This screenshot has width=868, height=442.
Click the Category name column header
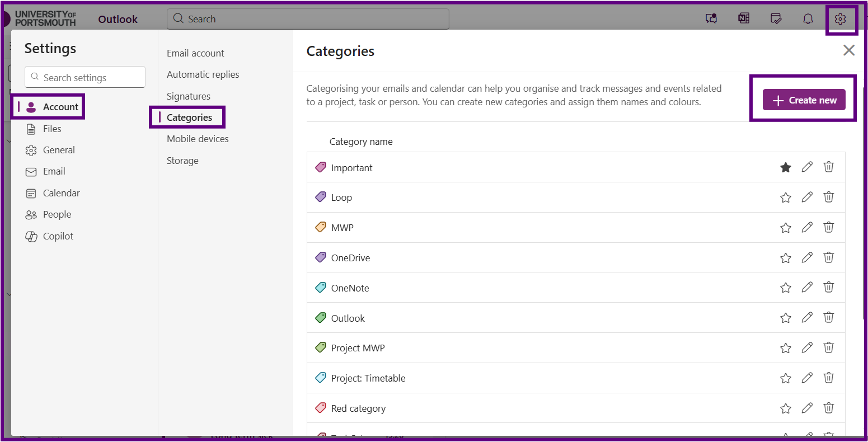pyautogui.click(x=361, y=142)
